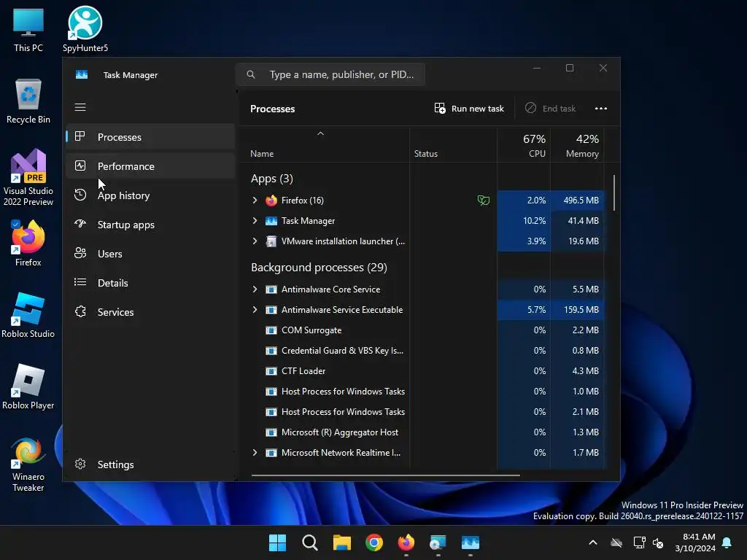Switch to the Performance page
Image resolution: width=747 pixels, height=560 pixels.
click(150, 166)
